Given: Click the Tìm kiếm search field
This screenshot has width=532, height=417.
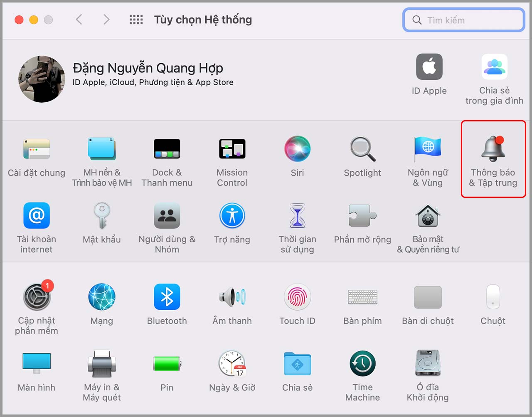Looking at the screenshot, I should point(463,20).
